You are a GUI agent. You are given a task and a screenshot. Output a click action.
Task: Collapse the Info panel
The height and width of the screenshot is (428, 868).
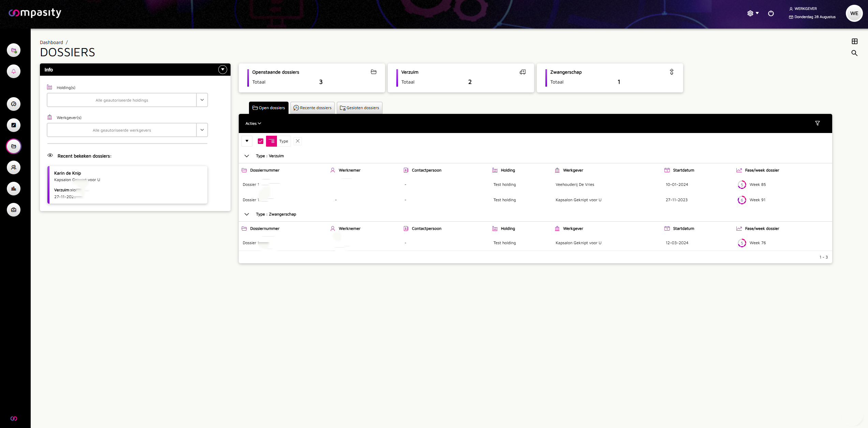tap(222, 70)
